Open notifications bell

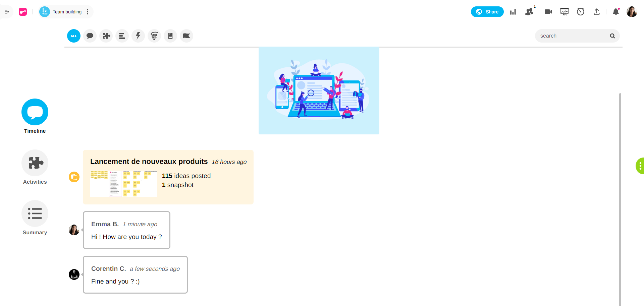coord(616,12)
